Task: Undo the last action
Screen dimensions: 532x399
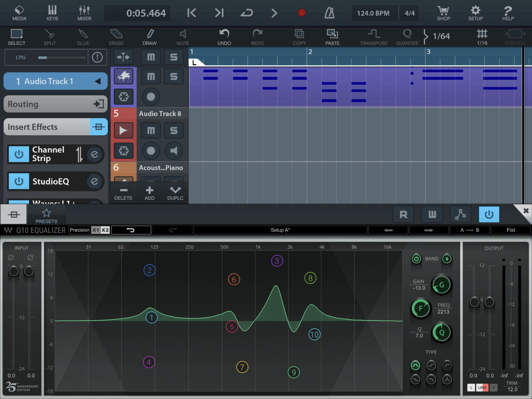Action: [224, 37]
